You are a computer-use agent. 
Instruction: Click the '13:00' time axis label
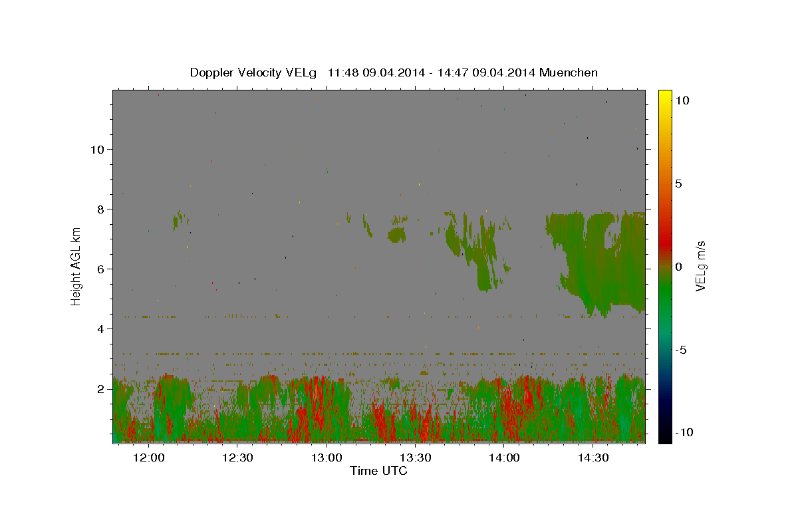click(327, 458)
